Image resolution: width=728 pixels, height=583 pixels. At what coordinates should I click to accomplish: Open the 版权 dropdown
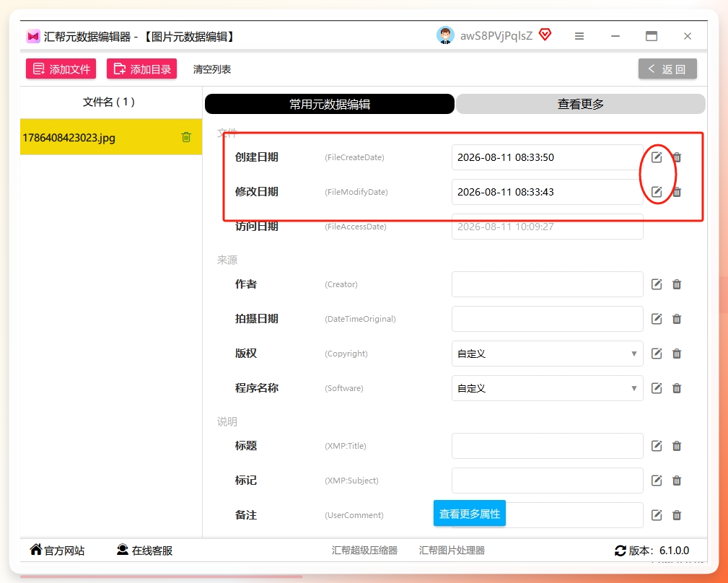click(548, 354)
